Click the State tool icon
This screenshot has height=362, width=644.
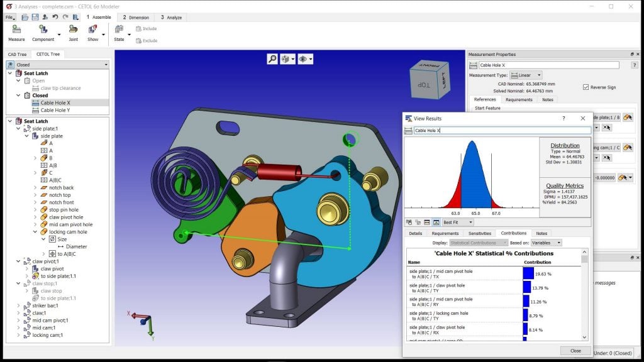118,28
